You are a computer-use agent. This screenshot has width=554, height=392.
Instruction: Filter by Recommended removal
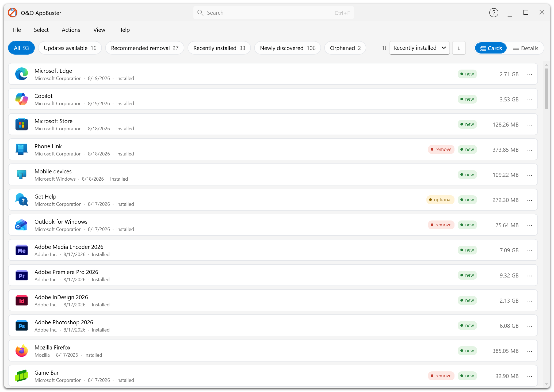pyautogui.click(x=145, y=48)
